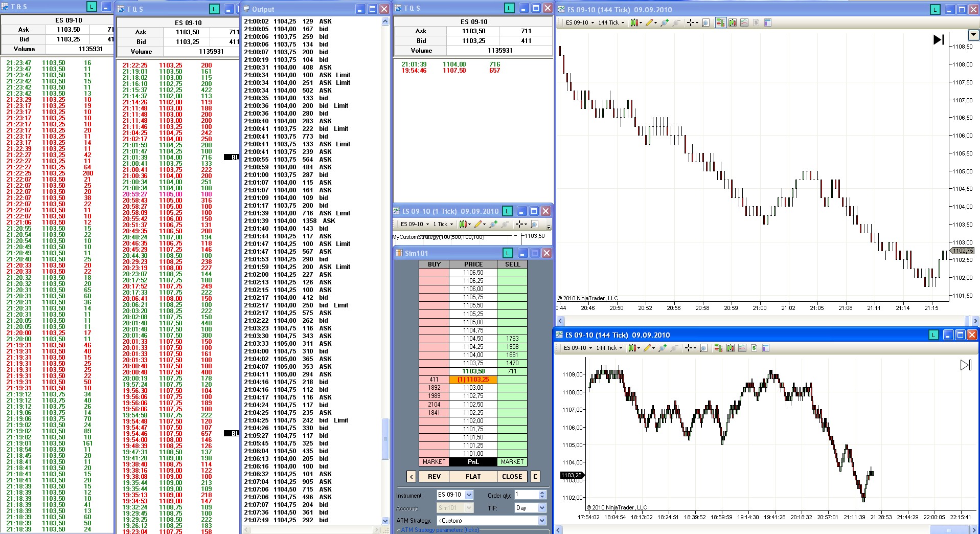Toggle the L link button on bottom 144 Tick chart
This screenshot has height=534, width=980.
933,335
